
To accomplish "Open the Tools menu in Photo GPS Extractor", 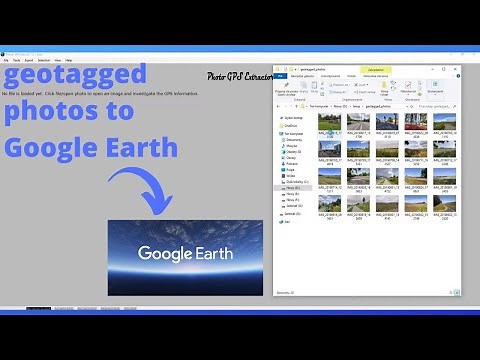I will pos(16,60).
